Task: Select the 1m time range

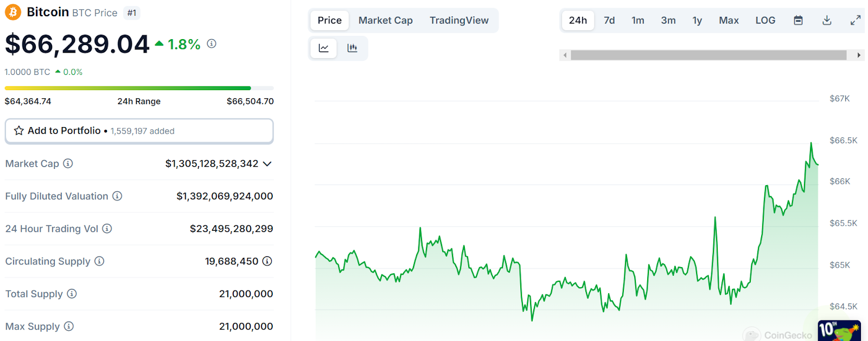Action: point(638,21)
